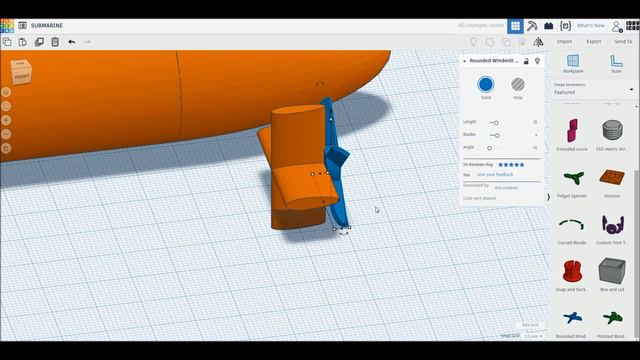
Task: Click the Edit Grid button
Action: pyautogui.click(x=530, y=325)
